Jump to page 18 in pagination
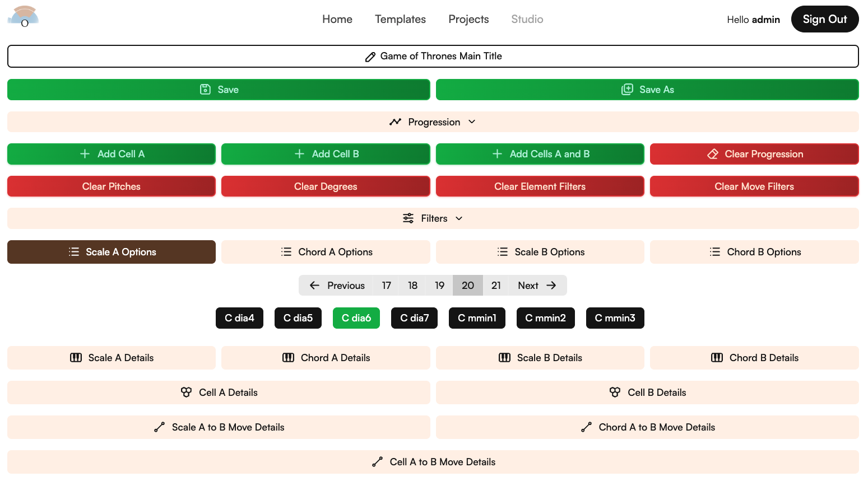This screenshot has height=486, width=868. [x=412, y=286]
